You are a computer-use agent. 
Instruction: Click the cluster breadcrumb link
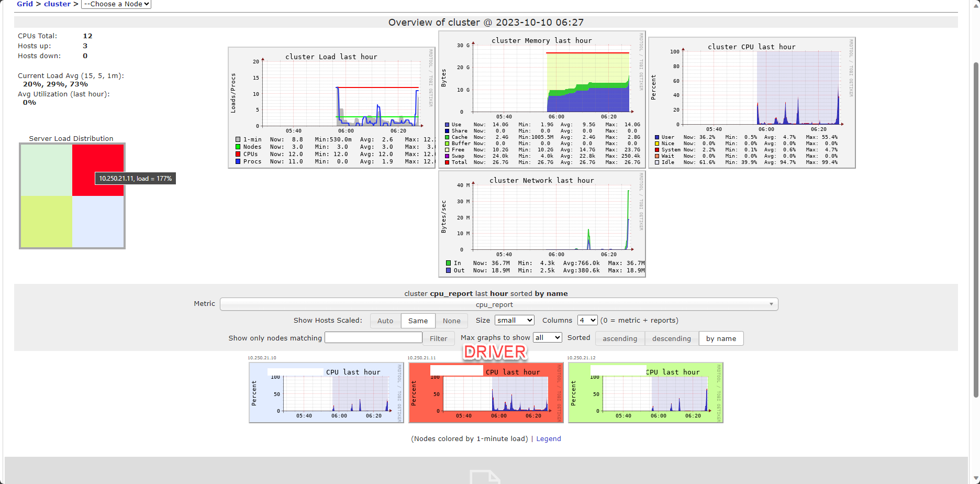[57, 4]
